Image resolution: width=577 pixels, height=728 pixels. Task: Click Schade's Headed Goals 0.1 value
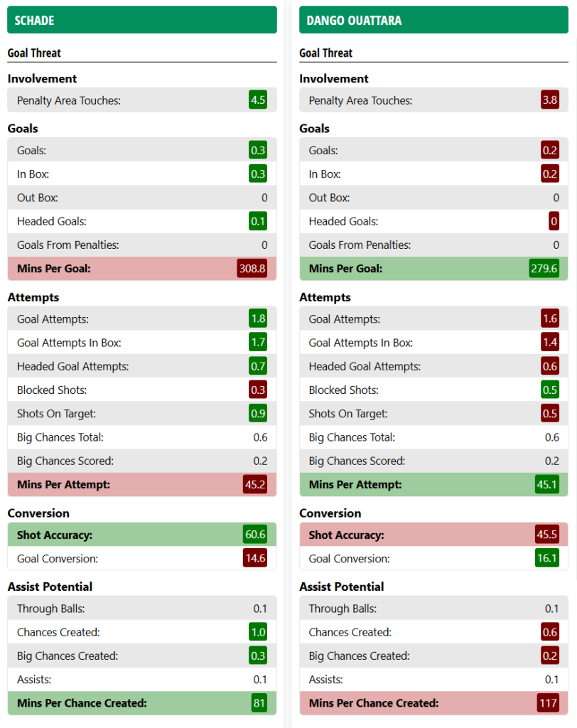point(258,222)
